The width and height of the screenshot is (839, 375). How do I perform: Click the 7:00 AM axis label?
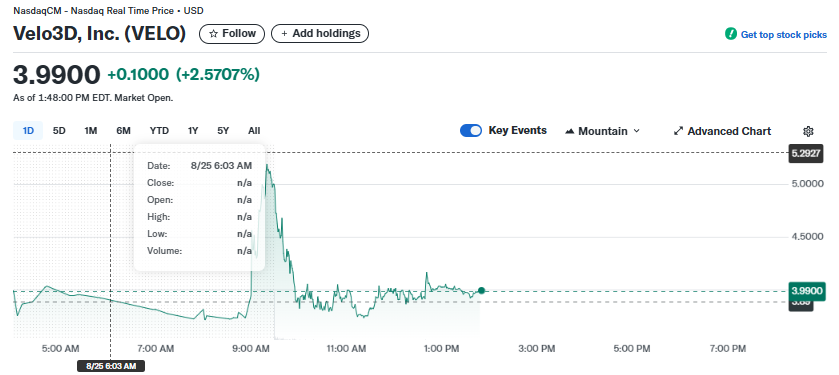(155, 349)
